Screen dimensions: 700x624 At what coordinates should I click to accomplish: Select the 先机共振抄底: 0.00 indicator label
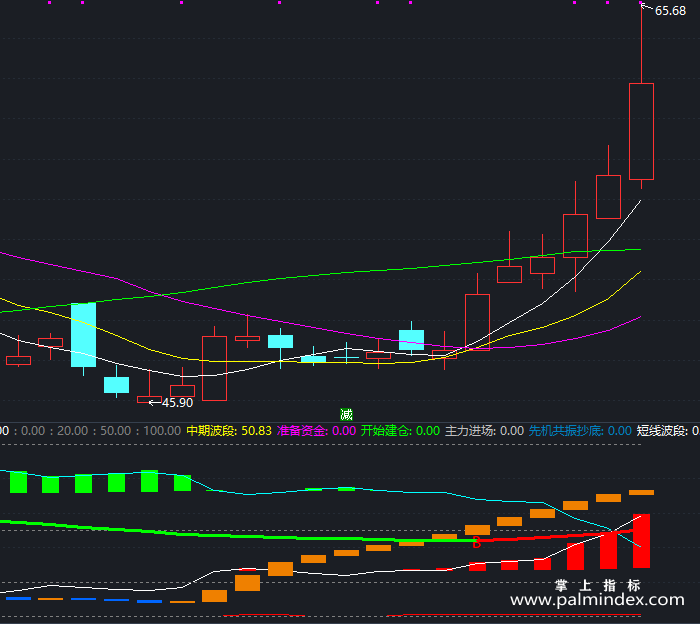(x=580, y=431)
